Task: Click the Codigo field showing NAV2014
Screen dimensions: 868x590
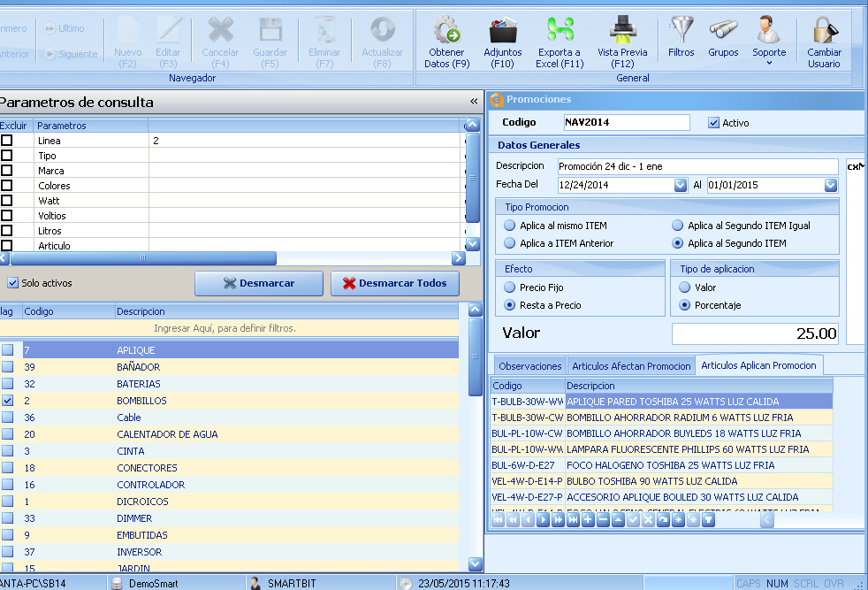Action: [x=625, y=122]
